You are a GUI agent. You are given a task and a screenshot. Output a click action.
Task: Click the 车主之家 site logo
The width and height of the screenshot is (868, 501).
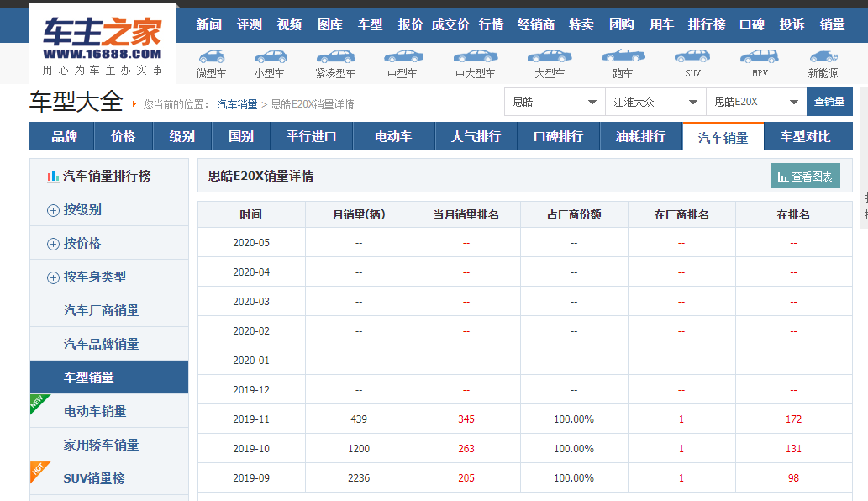point(103,45)
